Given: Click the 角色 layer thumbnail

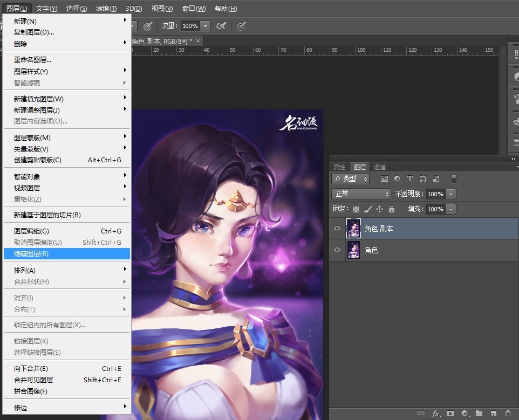Looking at the screenshot, I should (x=353, y=250).
